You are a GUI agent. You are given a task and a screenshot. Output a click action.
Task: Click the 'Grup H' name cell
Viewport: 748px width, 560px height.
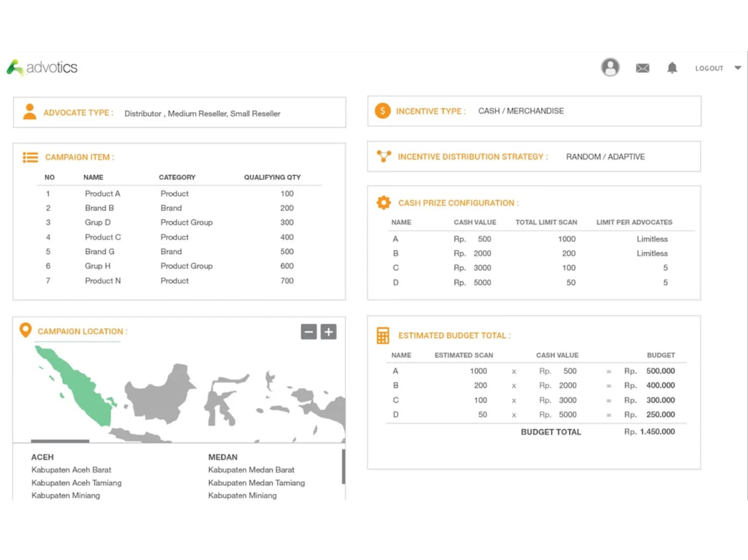(x=97, y=266)
